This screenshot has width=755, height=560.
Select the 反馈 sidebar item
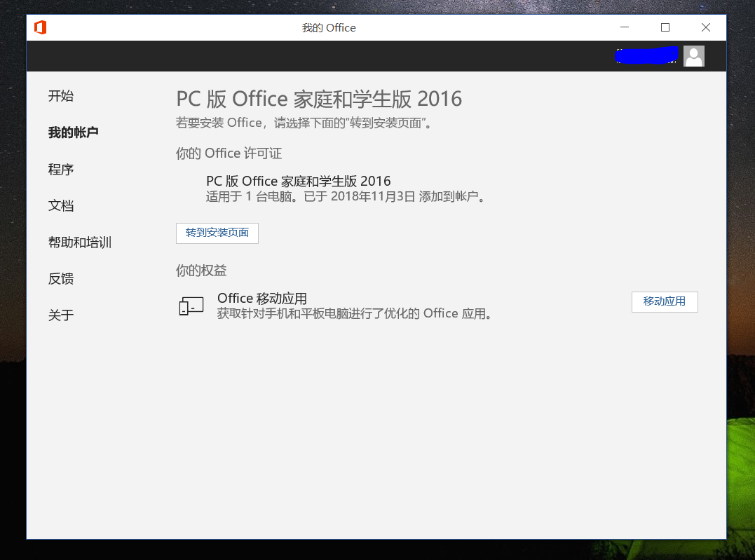pos(61,279)
